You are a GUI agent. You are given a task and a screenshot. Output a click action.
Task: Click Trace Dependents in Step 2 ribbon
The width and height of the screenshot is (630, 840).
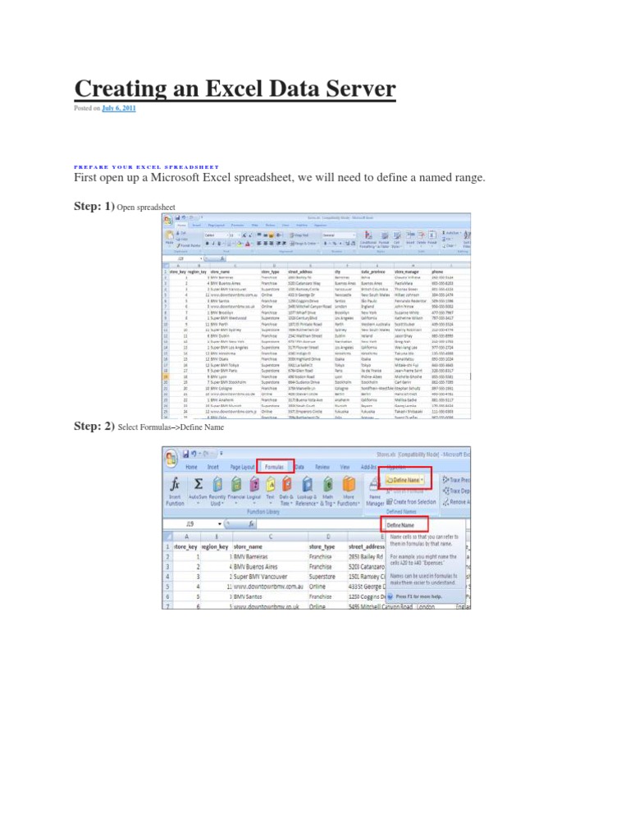(456, 491)
